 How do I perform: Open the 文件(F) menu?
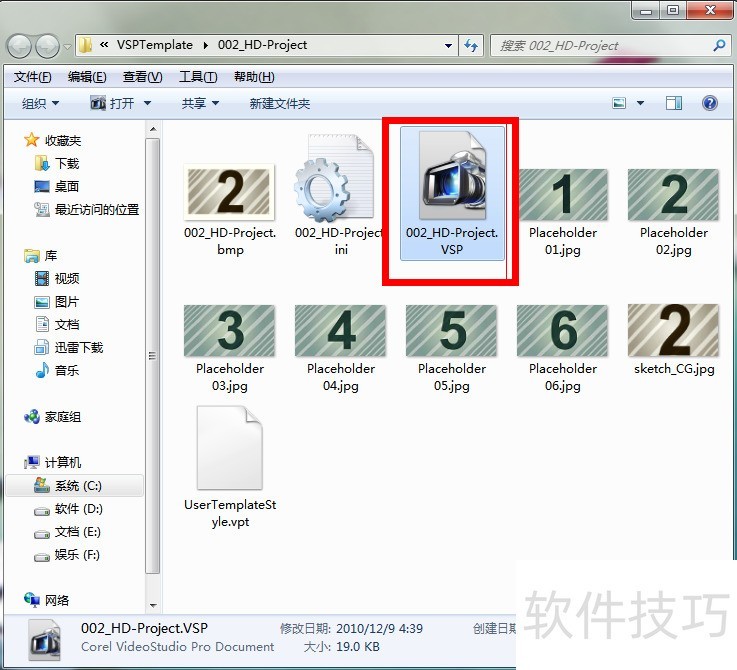[32, 77]
